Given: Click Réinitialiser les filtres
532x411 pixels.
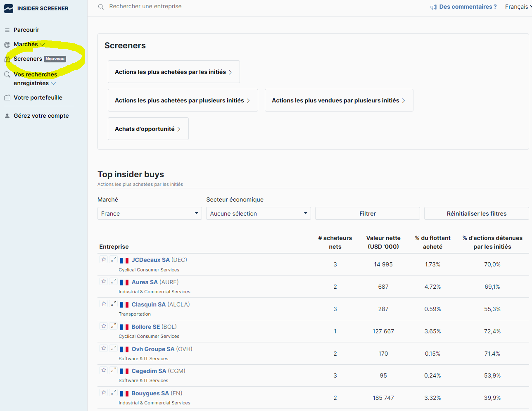Looking at the screenshot, I should coord(477,214).
